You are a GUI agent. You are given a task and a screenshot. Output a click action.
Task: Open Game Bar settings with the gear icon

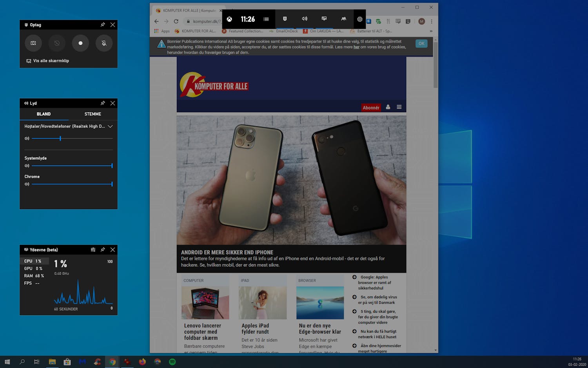coord(359,19)
